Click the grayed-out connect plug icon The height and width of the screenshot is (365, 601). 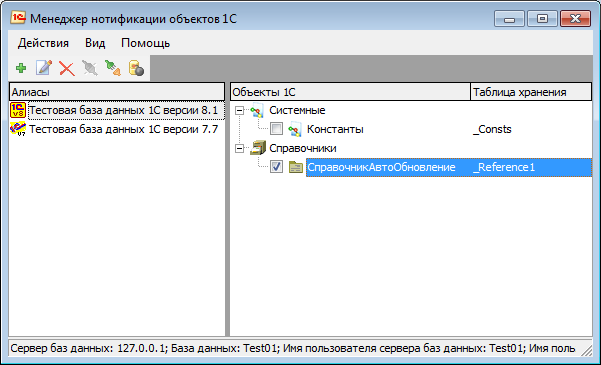click(90, 68)
